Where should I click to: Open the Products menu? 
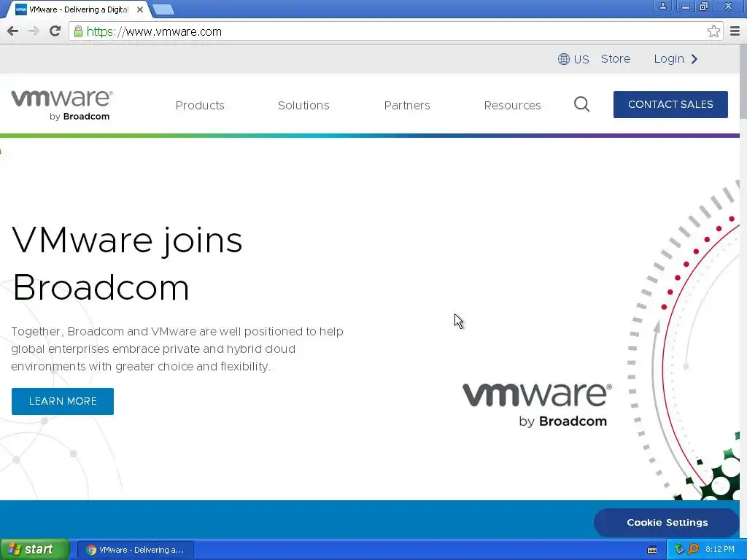200,105
